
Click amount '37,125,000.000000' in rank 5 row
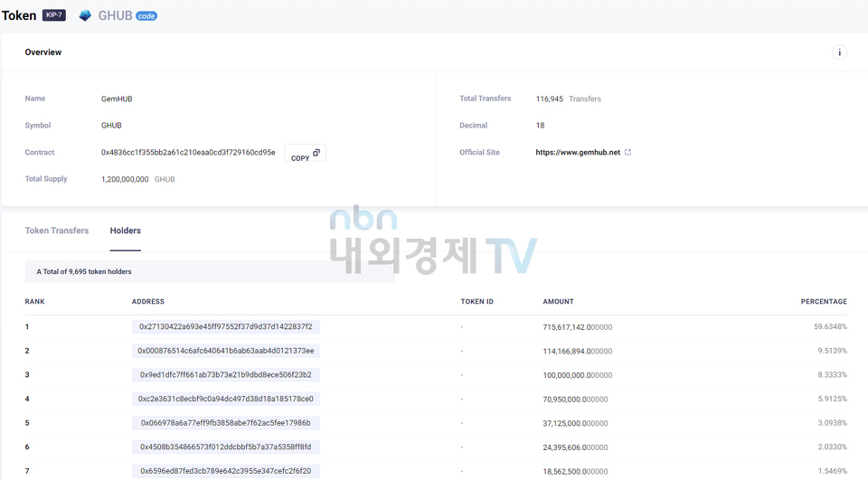pyautogui.click(x=575, y=424)
